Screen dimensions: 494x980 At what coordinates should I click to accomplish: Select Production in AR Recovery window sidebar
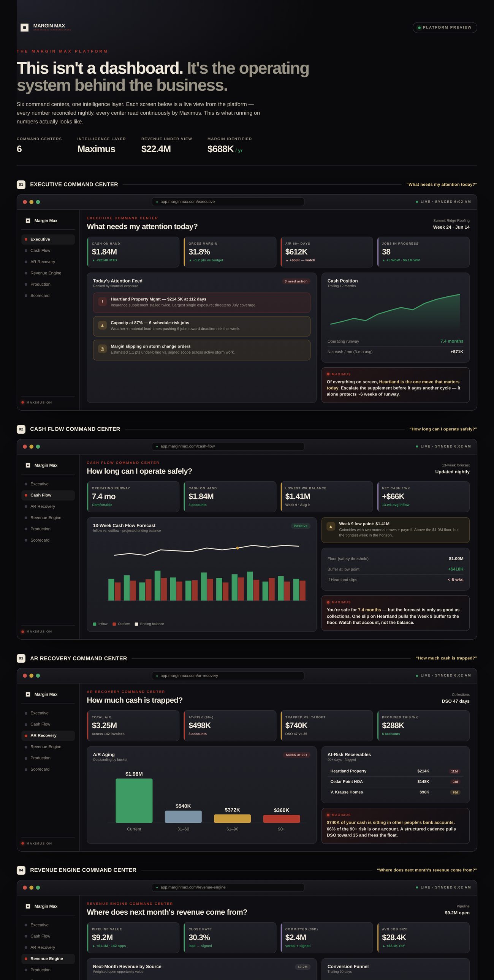[48, 758]
